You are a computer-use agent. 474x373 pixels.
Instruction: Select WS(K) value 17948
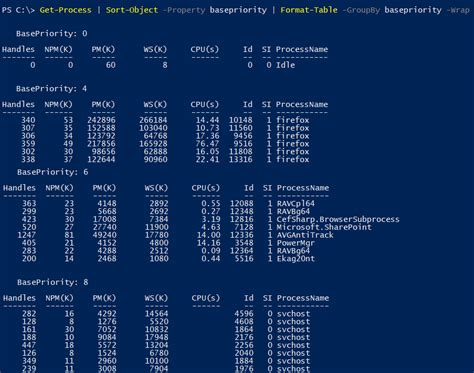pos(157,337)
